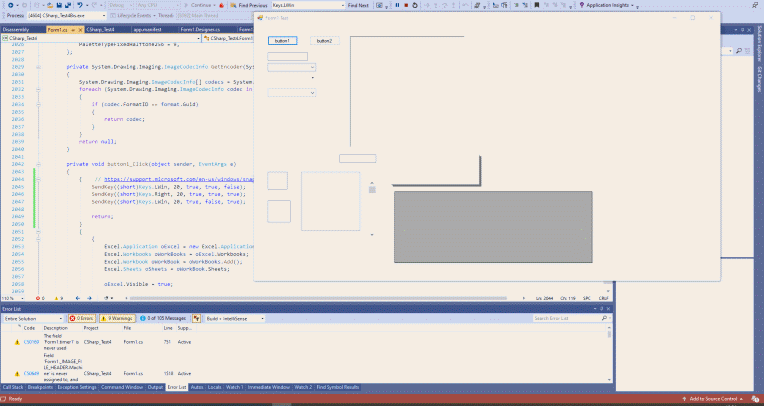The width and height of the screenshot is (764, 406).
Task: Open the Live Share feedback icon at top right
Action: pos(755,5)
